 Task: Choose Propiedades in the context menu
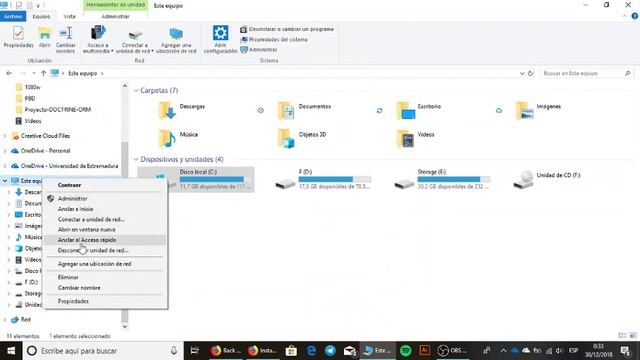click(105, 301)
